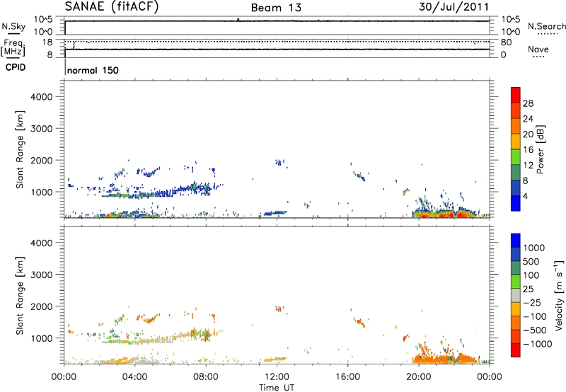Viewport: 566px width, 392px height.
Task: Select the CPID row label
Action: point(16,67)
